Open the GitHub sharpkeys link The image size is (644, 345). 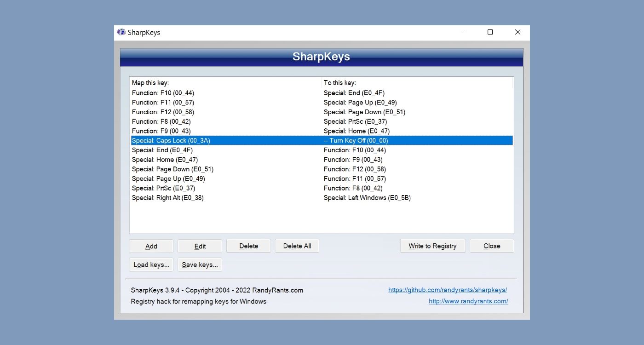pos(448,290)
